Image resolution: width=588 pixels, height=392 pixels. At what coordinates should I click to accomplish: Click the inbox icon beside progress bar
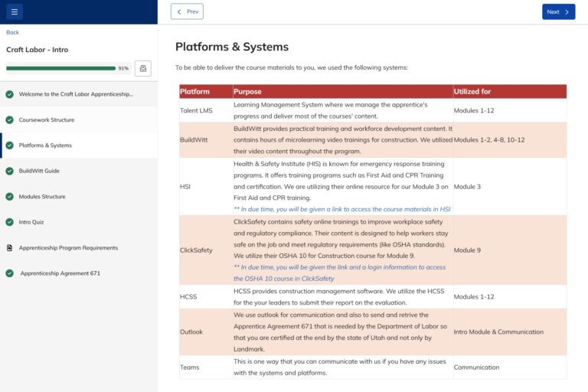click(x=143, y=69)
